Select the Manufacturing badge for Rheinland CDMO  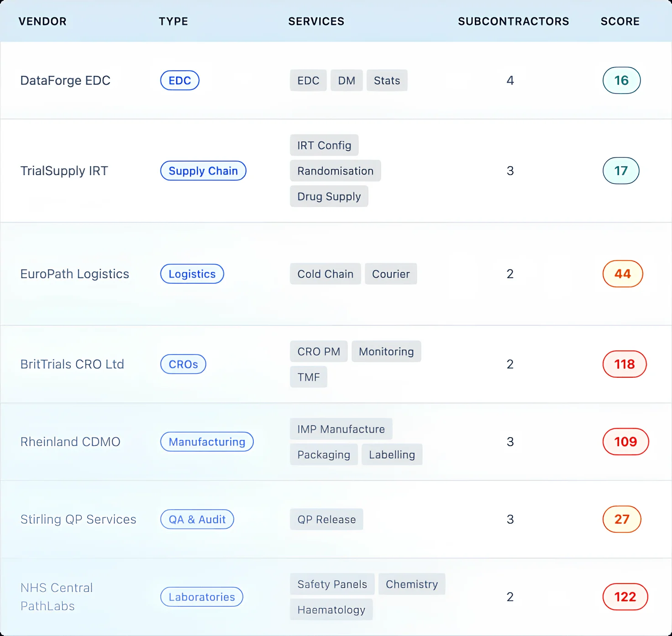pos(206,442)
